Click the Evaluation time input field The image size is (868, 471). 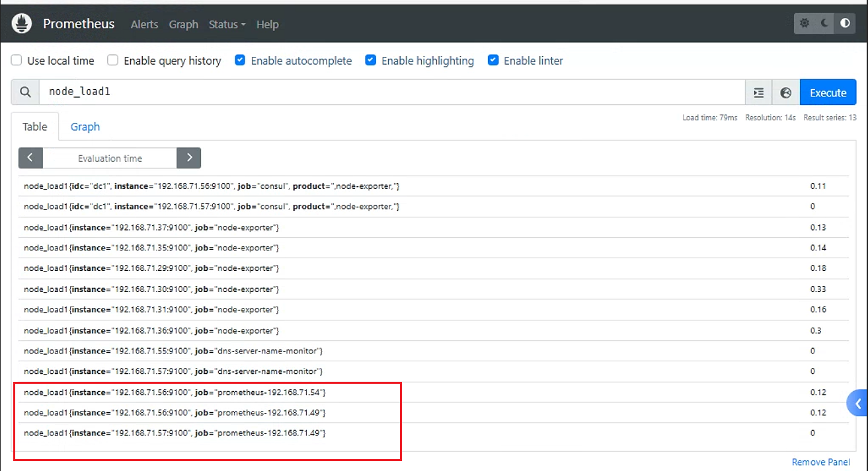110,158
